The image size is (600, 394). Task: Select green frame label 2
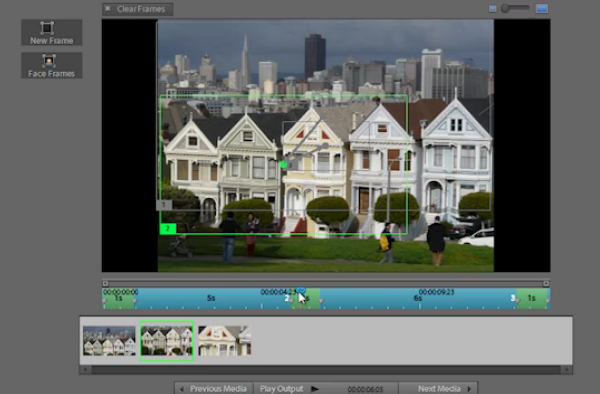point(168,229)
